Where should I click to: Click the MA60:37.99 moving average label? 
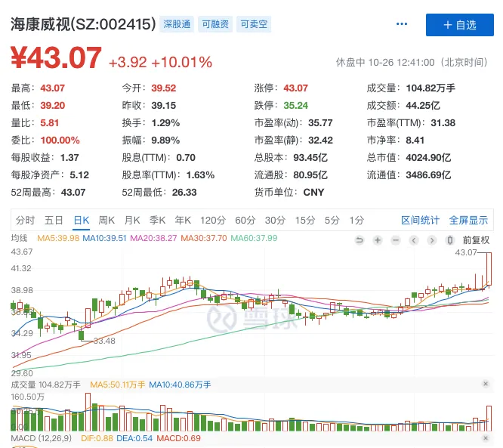(254, 238)
